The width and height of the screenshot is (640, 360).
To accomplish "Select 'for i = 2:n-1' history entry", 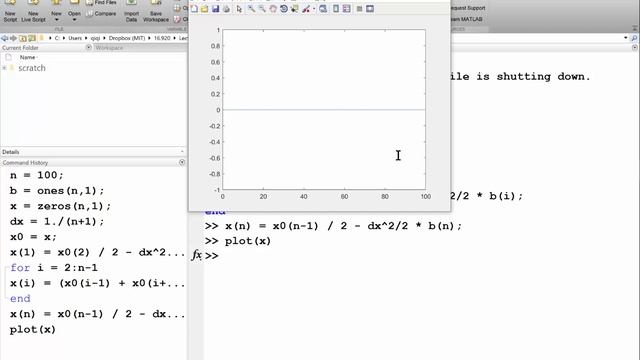I will 54,268.
